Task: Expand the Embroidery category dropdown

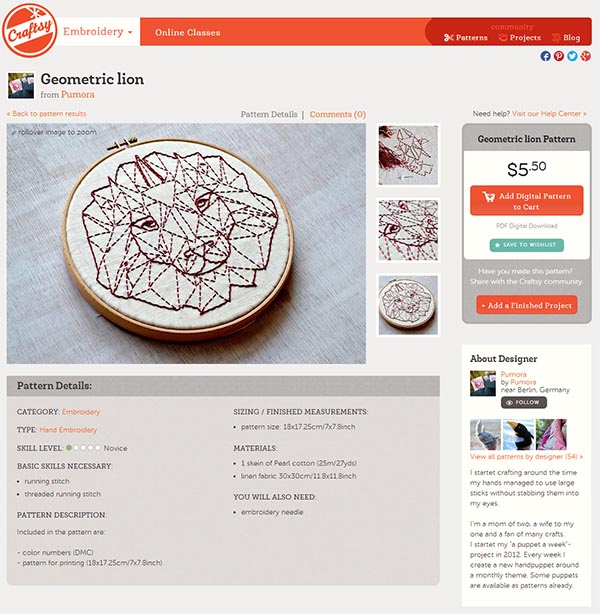Action: 98,31
